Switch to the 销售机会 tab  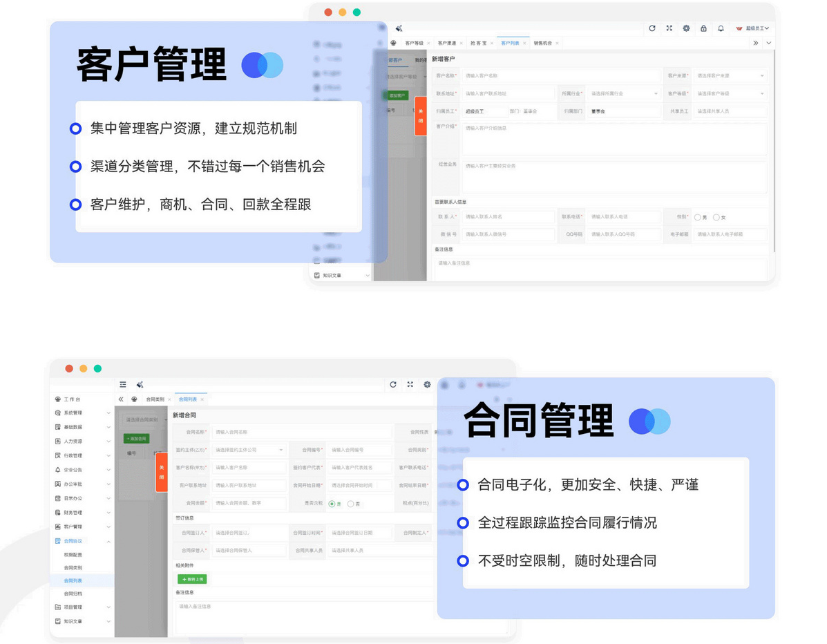[542, 43]
